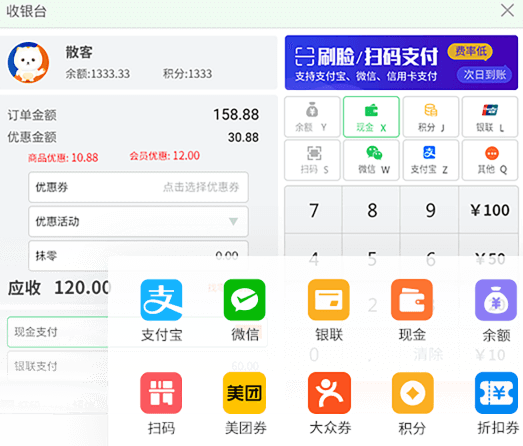
Task: Select the Alipay 支付宝 large icon
Action: click(x=161, y=300)
